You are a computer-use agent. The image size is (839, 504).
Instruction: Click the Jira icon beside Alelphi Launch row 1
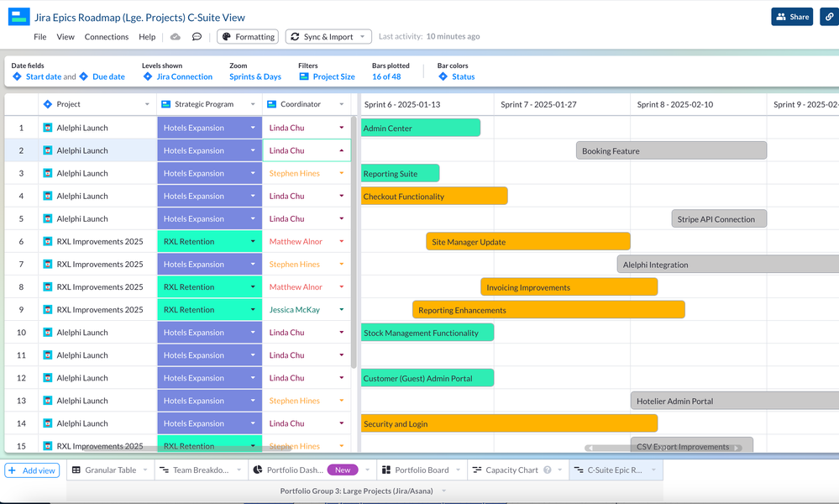46,127
